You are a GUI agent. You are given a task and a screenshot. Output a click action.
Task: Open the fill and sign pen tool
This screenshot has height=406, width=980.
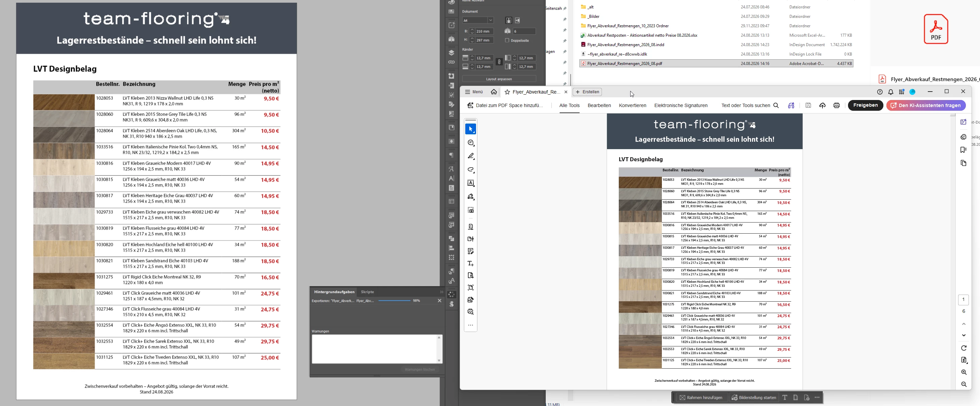471,197
